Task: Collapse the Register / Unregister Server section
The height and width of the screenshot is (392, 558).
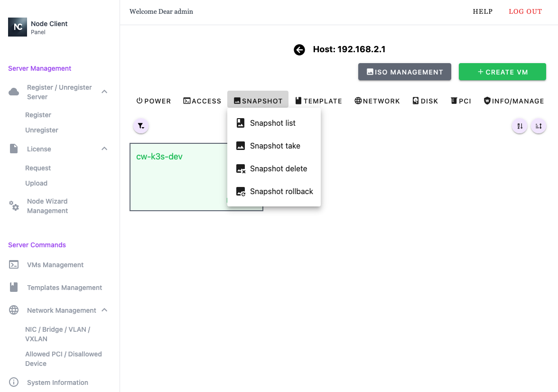Action: [104, 92]
